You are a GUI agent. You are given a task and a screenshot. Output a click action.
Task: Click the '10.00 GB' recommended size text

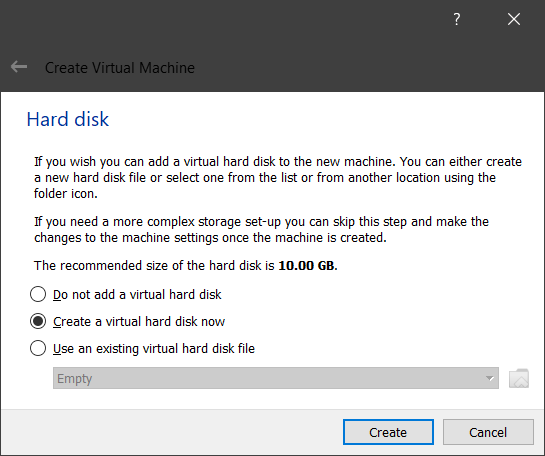coord(307,266)
